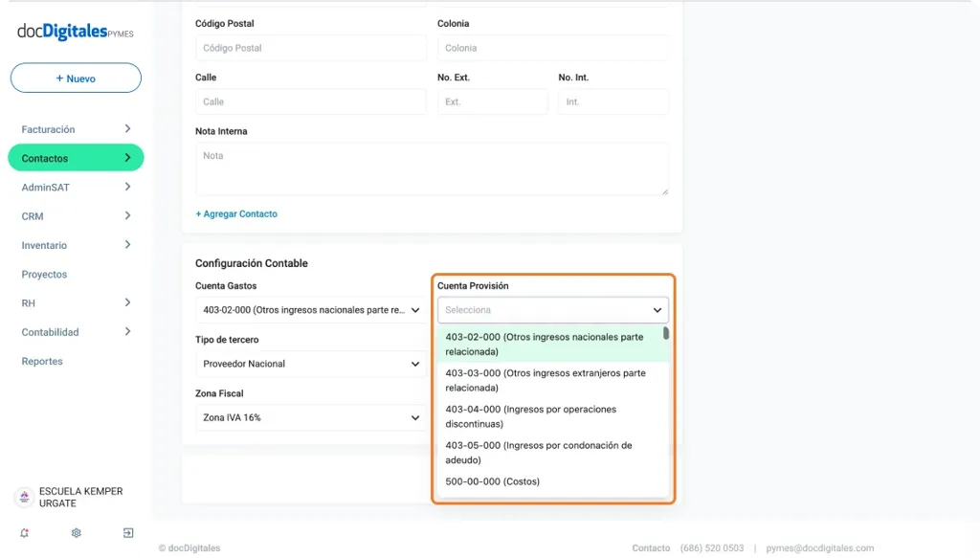980x558 pixels.
Task: Go to Proyectos in the sidebar
Action: pyautogui.click(x=45, y=275)
